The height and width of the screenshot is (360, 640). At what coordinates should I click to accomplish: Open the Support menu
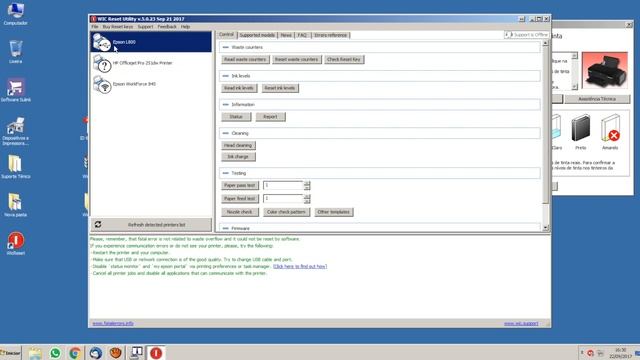click(145, 27)
